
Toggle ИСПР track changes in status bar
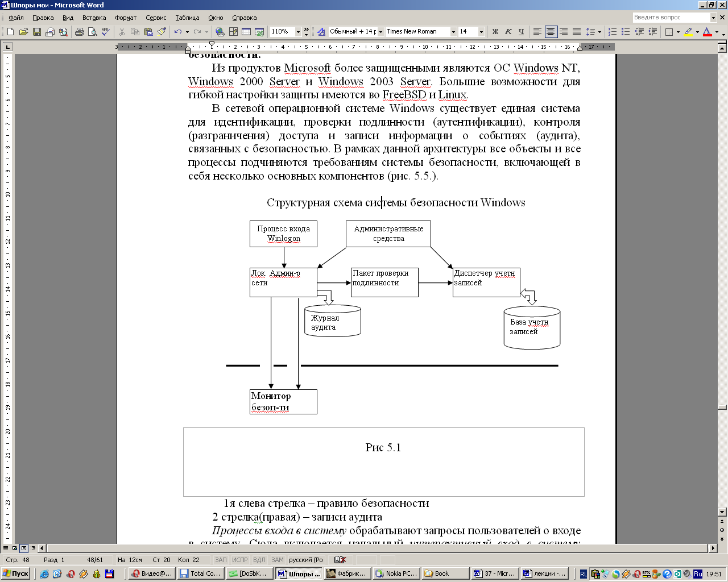tap(240, 560)
